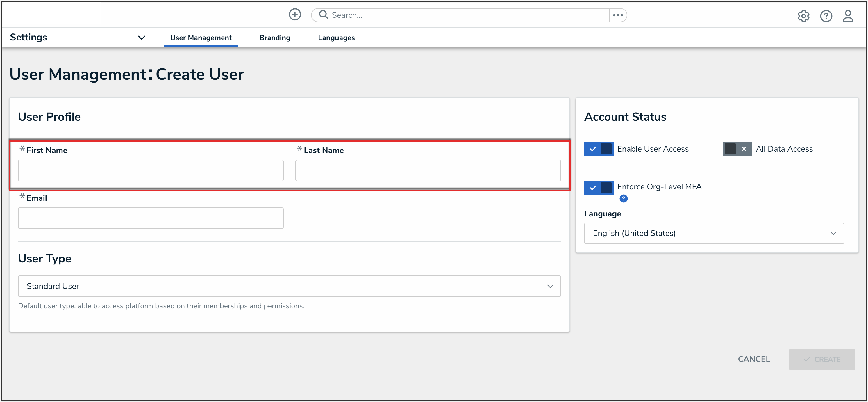Toggle Enable User Access switch
The image size is (868, 402).
point(599,149)
